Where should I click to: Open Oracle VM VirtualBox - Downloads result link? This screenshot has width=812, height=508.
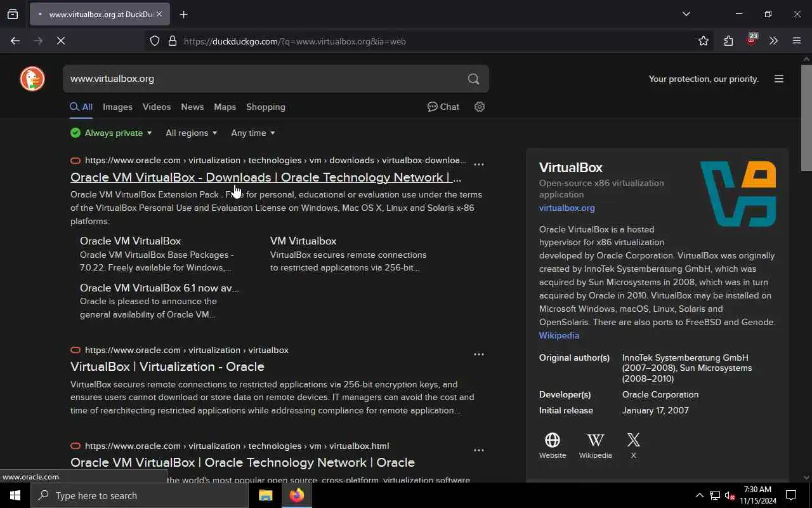pos(266,177)
